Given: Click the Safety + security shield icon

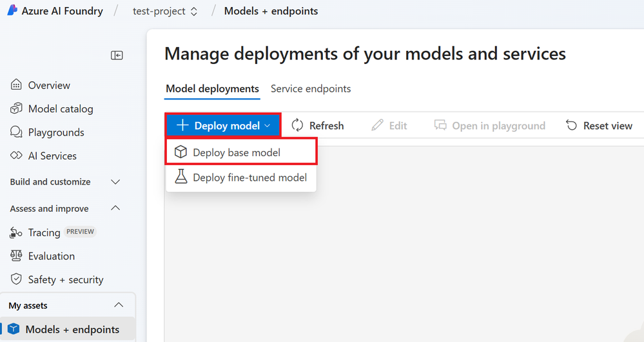Looking at the screenshot, I should click(16, 279).
